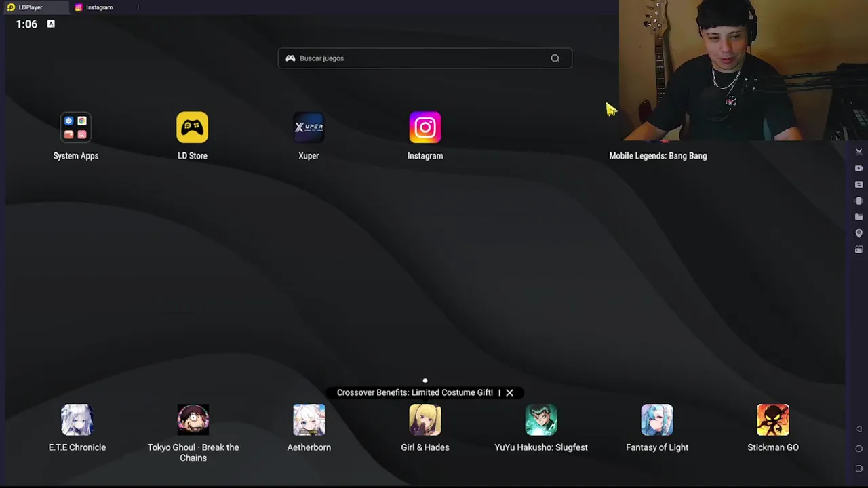Tap the Android back triangle button
This screenshot has height=488, width=868.
(x=859, y=429)
